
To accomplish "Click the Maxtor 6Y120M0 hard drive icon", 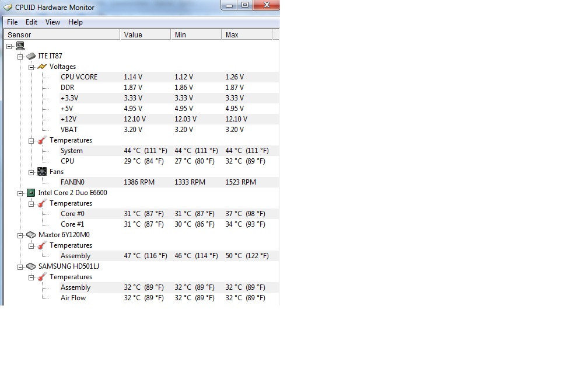I will coord(31,235).
